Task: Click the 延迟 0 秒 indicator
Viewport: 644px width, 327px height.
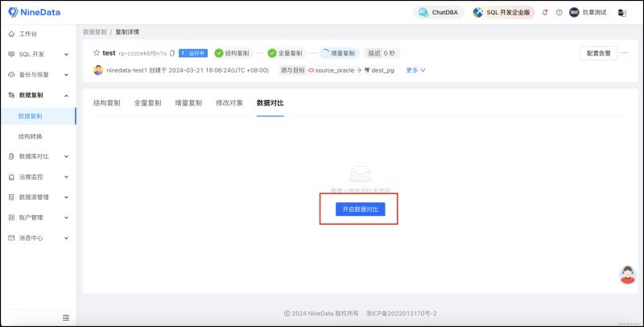Action: [382, 53]
